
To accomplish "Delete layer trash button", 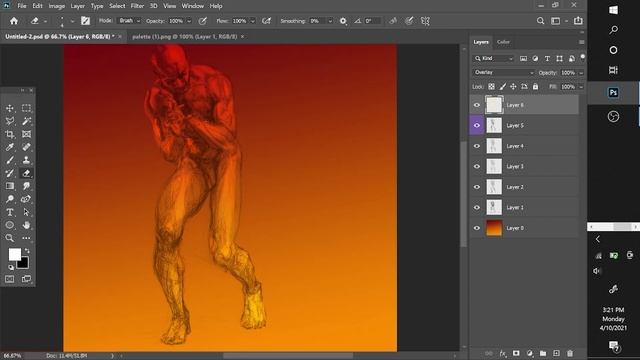I will click(570, 353).
